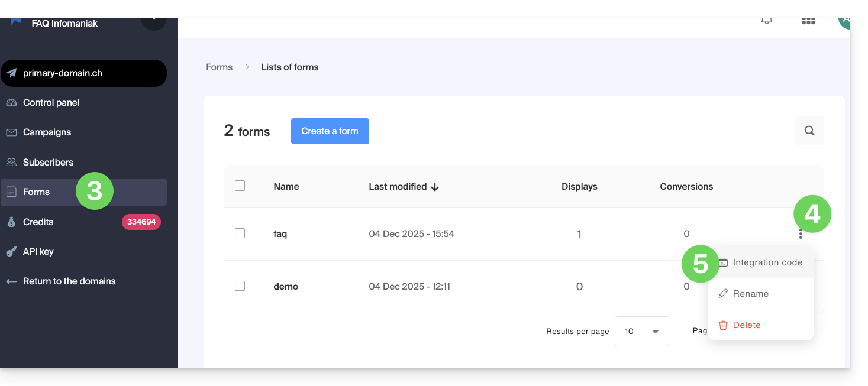This screenshot has height=386, width=868.
Task: Go to Return to the domains
Action: tap(69, 281)
